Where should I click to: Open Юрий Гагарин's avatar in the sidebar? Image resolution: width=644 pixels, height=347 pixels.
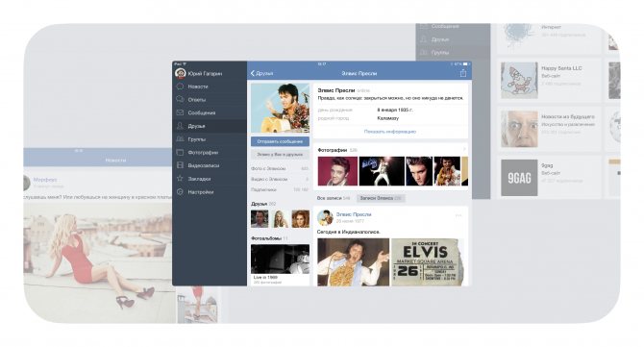point(180,73)
